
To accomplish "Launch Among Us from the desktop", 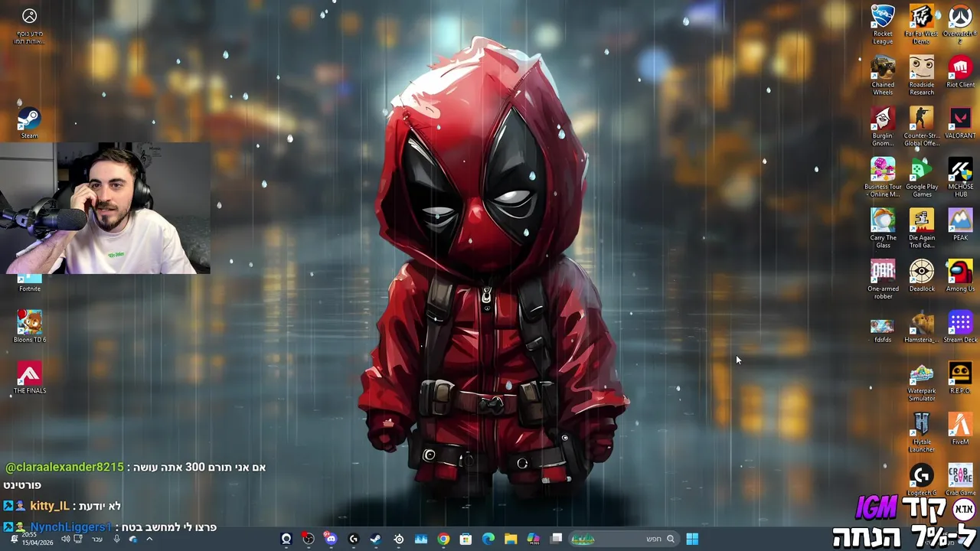I will 960,276.
